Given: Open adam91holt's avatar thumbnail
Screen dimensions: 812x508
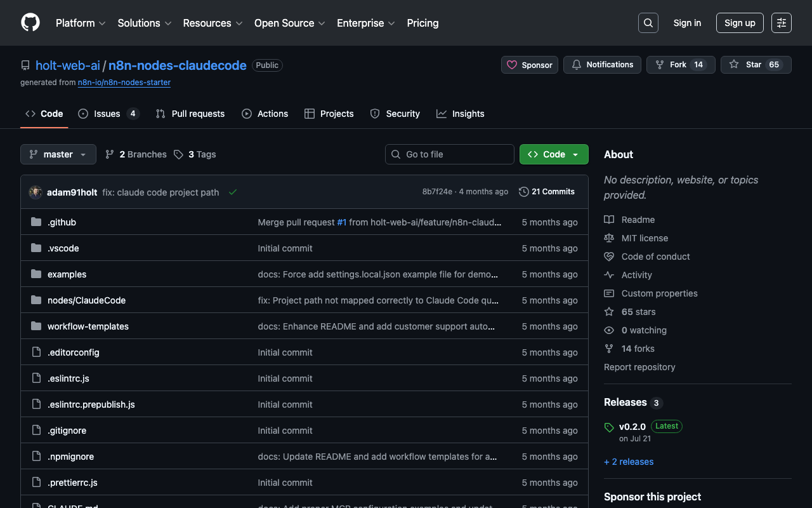Looking at the screenshot, I should point(36,192).
